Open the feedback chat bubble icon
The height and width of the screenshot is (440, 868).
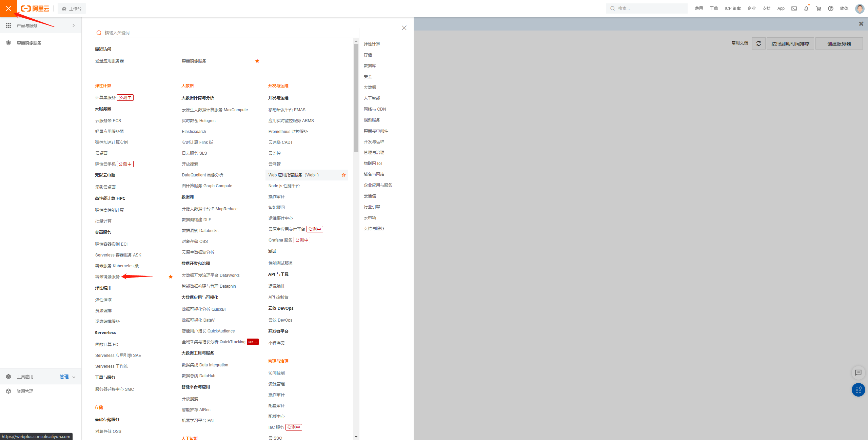click(858, 372)
